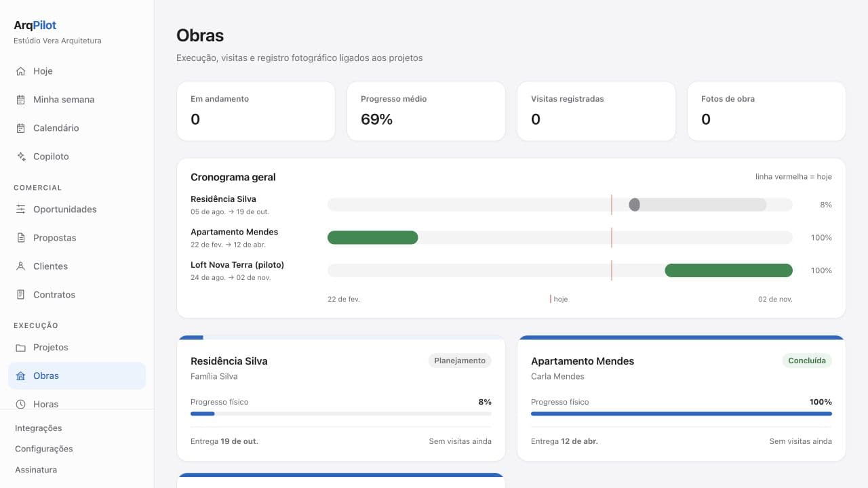This screenshot has height=488, width=868.
Task: Click Loft Nova Terra (piloto) row label
Action: click(x=237, y=265)
